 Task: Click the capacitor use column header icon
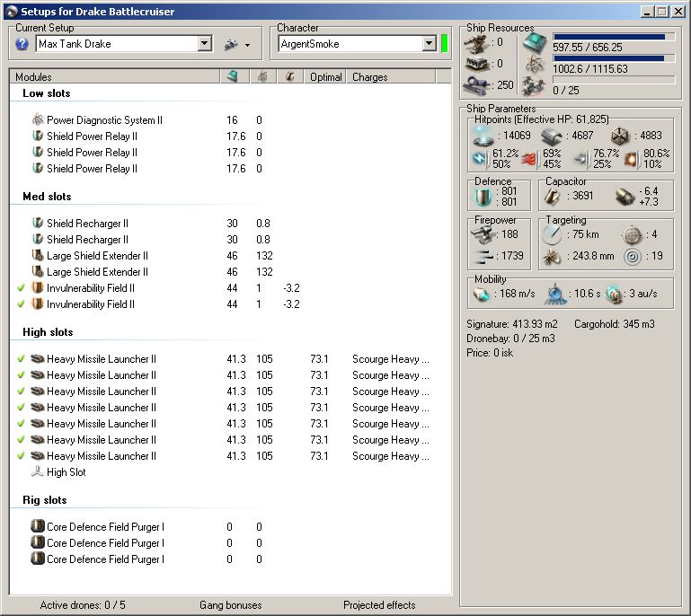289,76
